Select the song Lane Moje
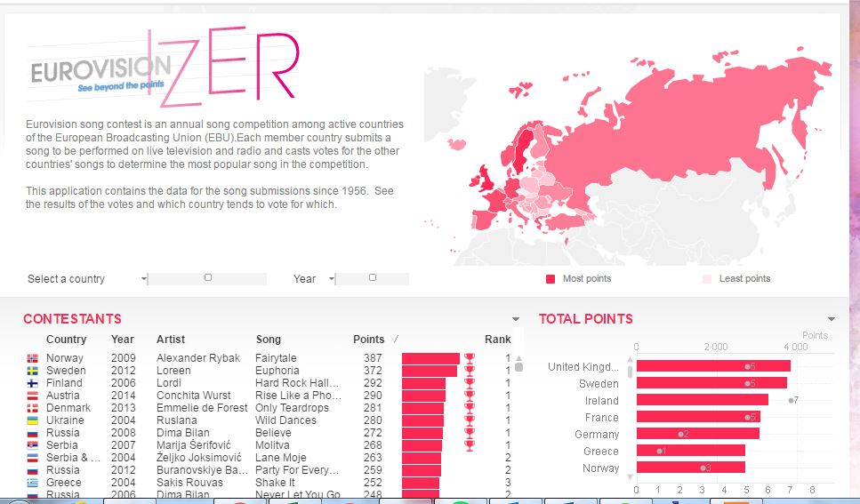The width and height of the screenshot is (860, 504). 281,458
